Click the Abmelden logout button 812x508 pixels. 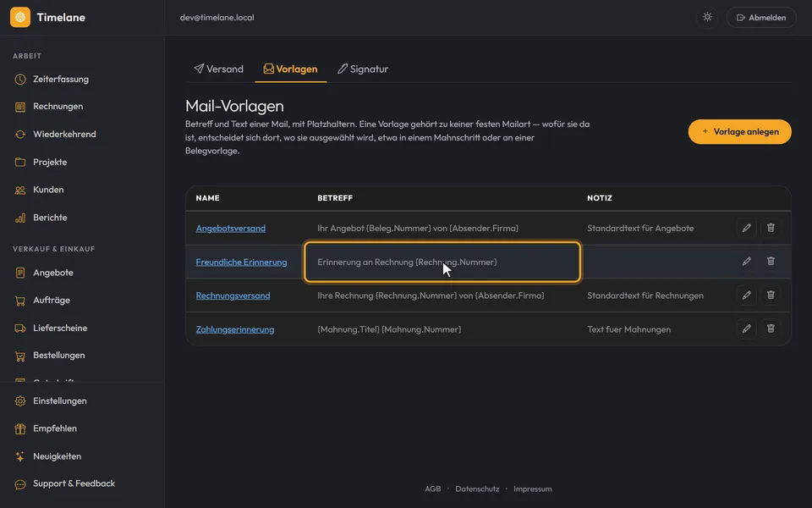coord(760,17)
